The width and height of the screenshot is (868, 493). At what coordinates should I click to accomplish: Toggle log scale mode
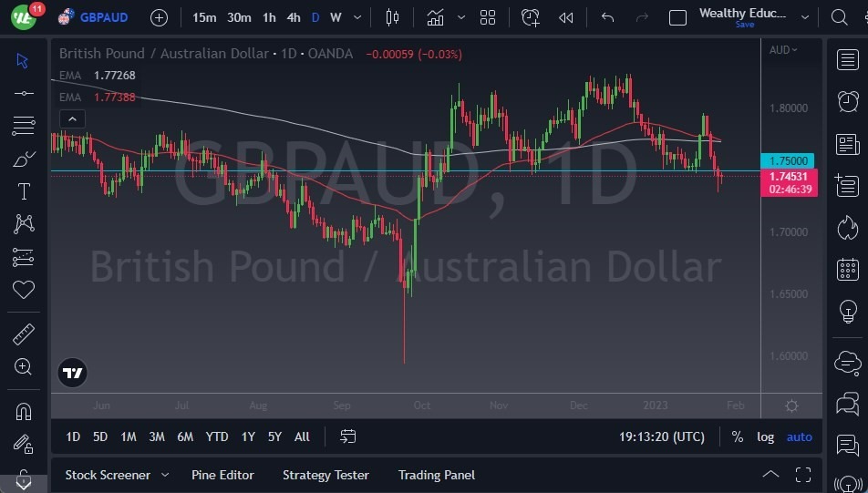click(x=765, y=437)
